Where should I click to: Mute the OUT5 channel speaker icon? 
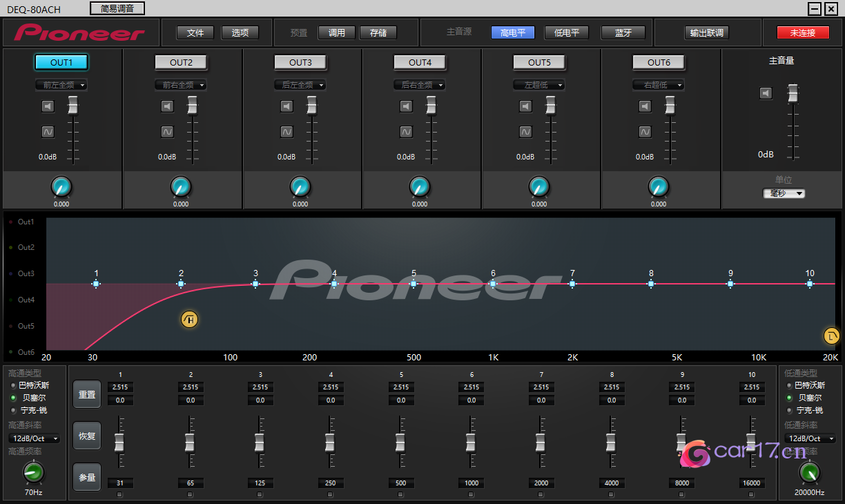point(525,106)
